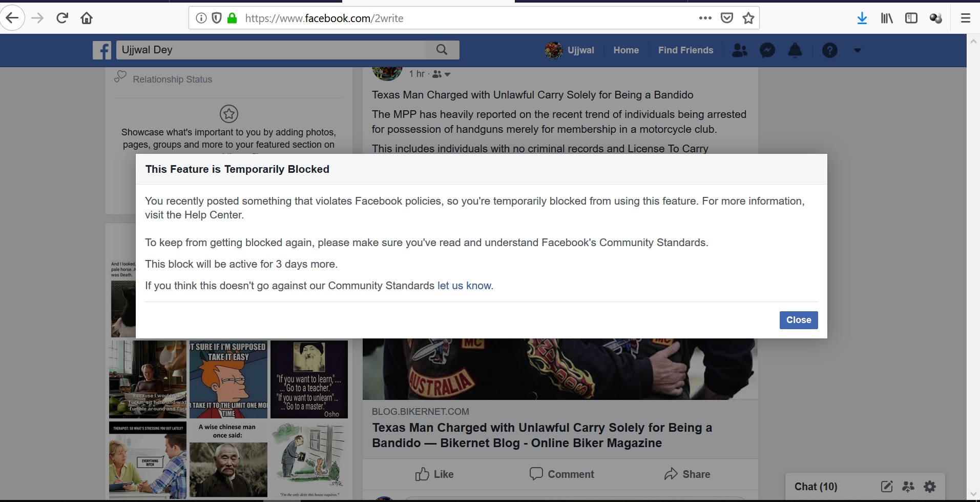Like the Bandido article post
Screen dimensions: 980x502
coord(434,474)
